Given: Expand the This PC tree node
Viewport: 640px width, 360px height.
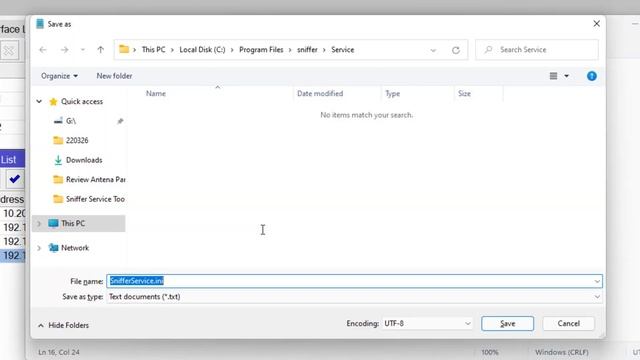Looking at the screenshot, I should (x=39, y=223).
